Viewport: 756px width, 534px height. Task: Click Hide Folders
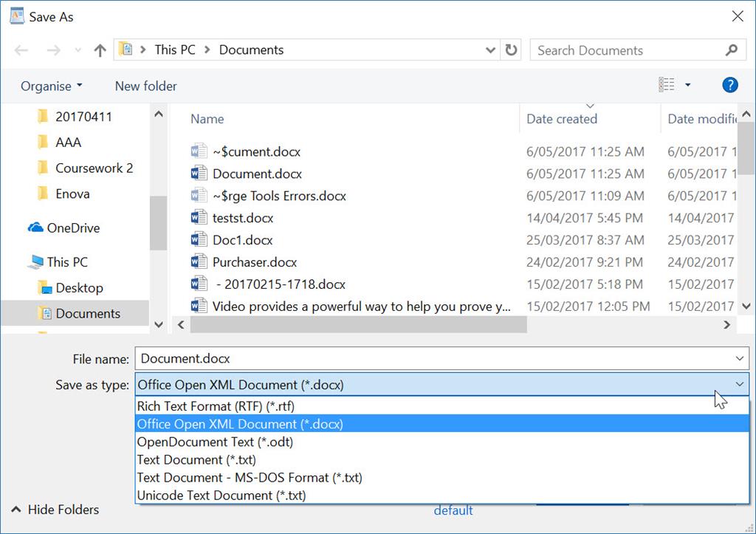tap(55, 510)
